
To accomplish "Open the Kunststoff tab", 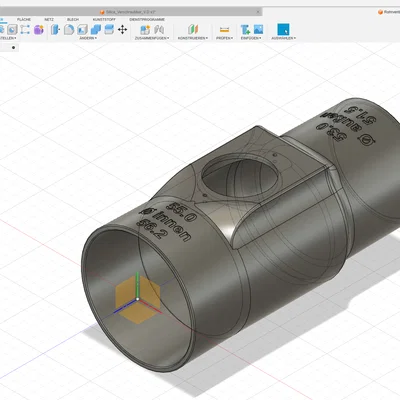I will 104,20.
